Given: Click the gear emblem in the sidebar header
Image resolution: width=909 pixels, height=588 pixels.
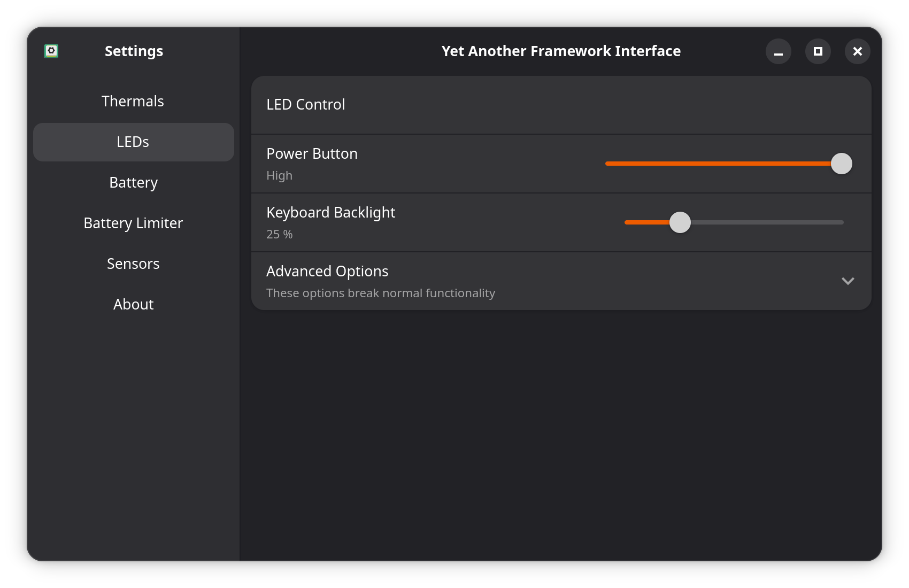Looking at the screenshot, I should pyautogui.click(x=52, y=51).
